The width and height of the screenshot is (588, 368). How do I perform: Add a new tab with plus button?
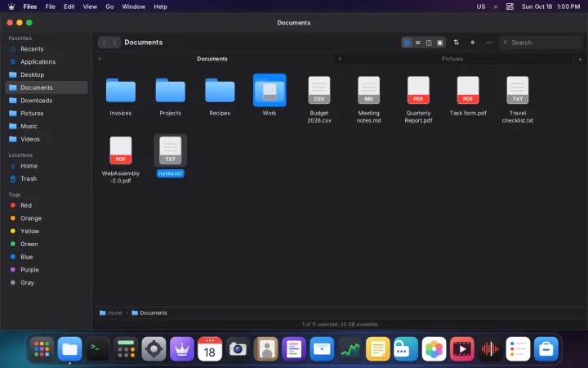click(580, 59)
